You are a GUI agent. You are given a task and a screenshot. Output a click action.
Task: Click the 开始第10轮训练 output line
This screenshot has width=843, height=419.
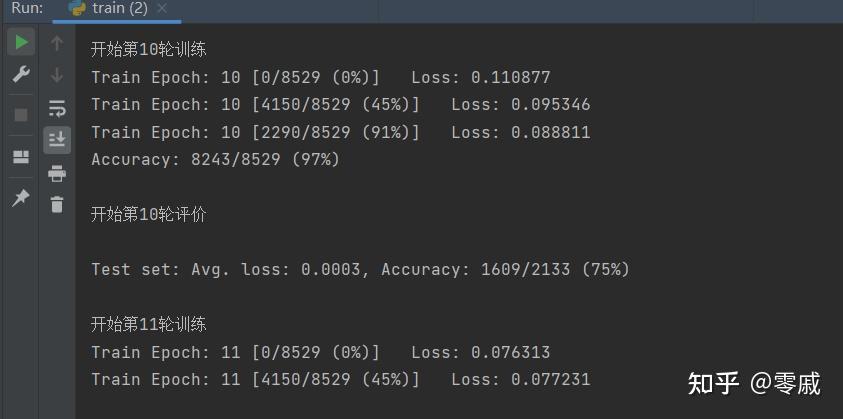click(148, 50)
